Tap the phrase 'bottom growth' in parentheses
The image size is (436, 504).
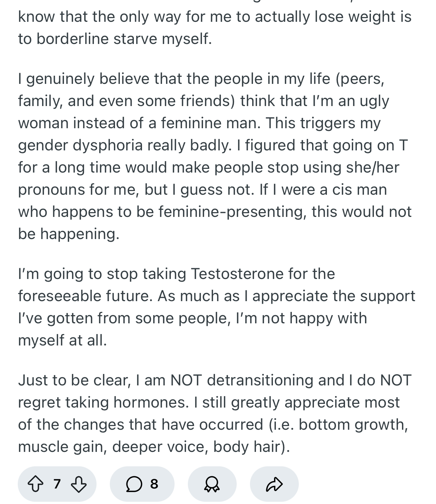pyautogui.click(x=353, y=425)
